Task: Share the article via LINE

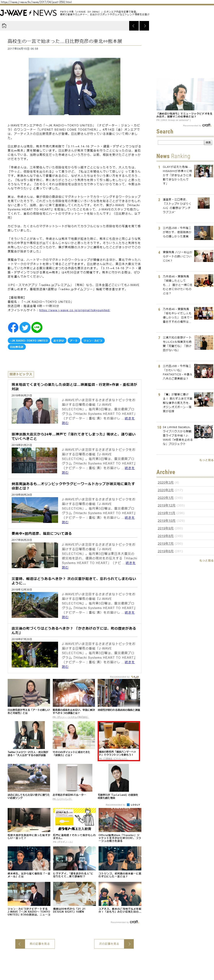Action: 37,327
